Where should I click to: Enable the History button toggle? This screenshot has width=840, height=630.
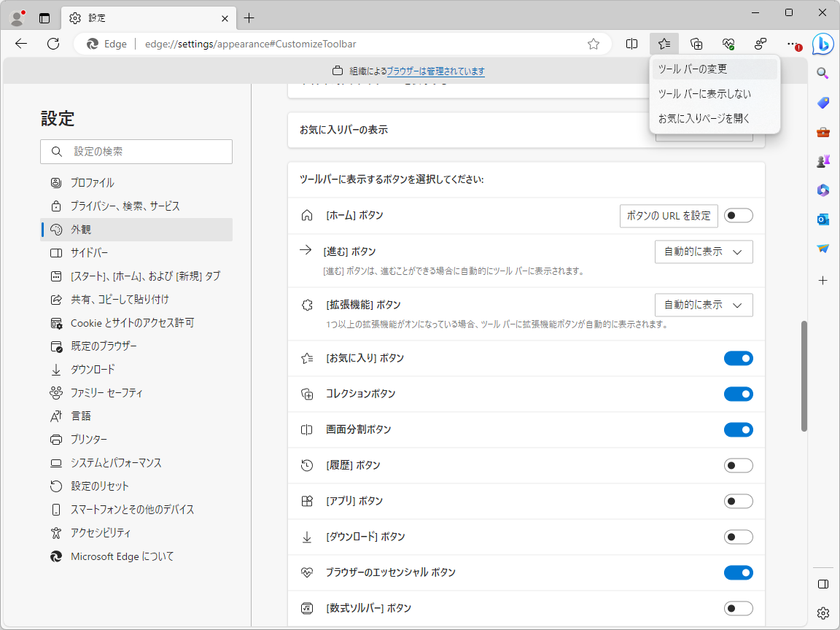tap(738, 464)
